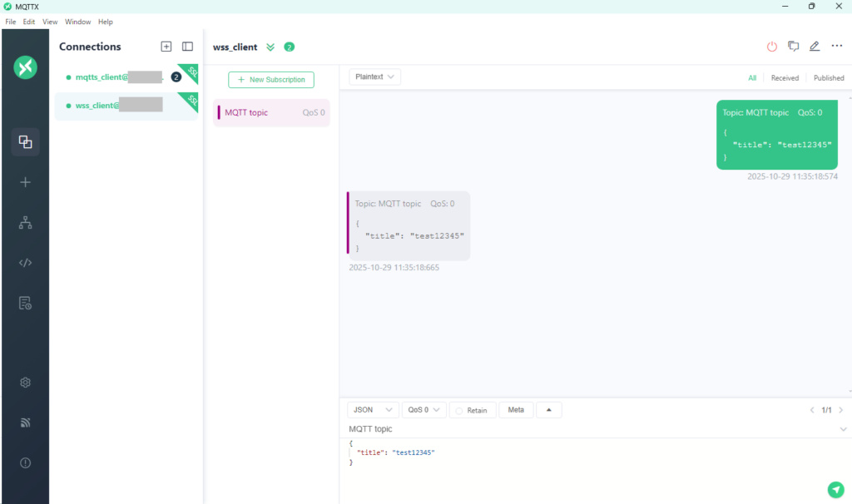Toggle the connections panel layout icon

coord(187,47)
